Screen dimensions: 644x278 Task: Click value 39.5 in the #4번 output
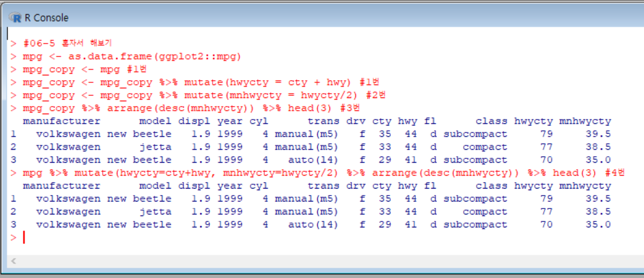pyautogui.click(x=598, y=199)
